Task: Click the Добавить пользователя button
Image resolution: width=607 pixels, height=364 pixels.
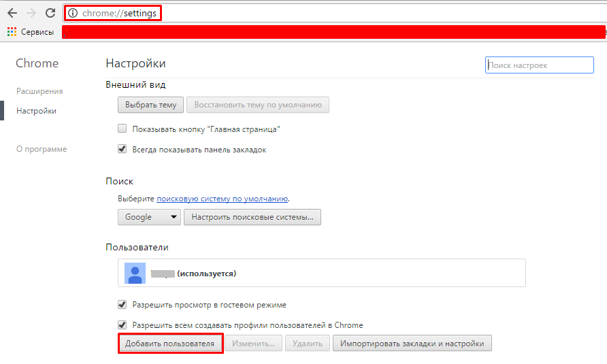Action: [x=169, y=344]
